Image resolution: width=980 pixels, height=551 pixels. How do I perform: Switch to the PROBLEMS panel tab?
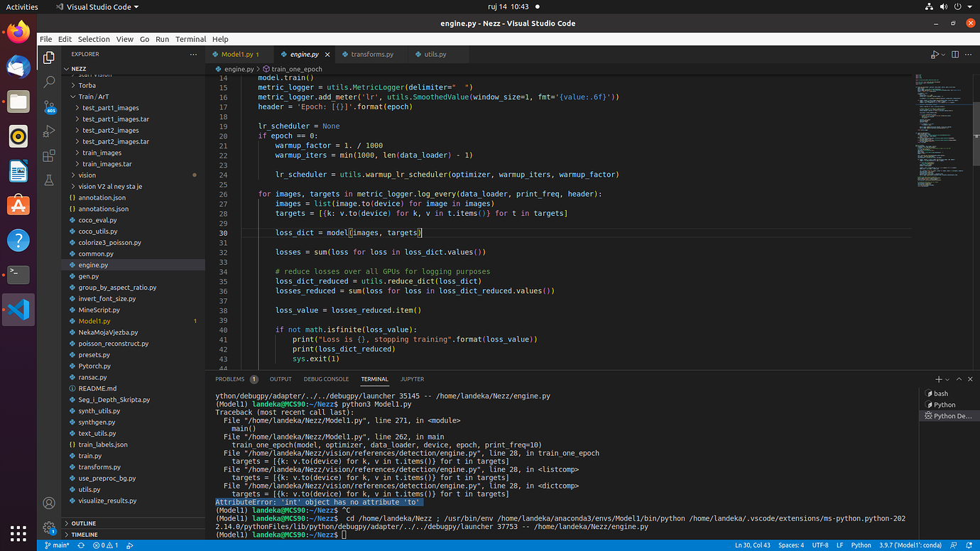(230, 379)
